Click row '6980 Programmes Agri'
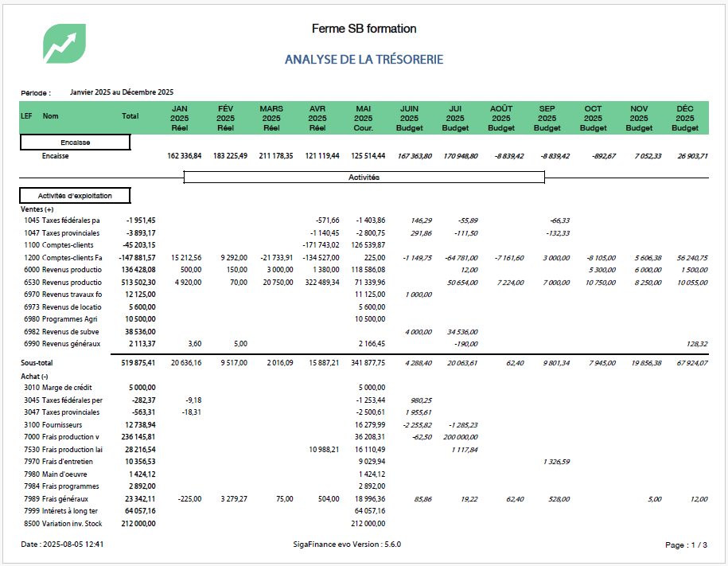Image resolution: width=728 pixels, height=566 pixels. coord(364,318)
